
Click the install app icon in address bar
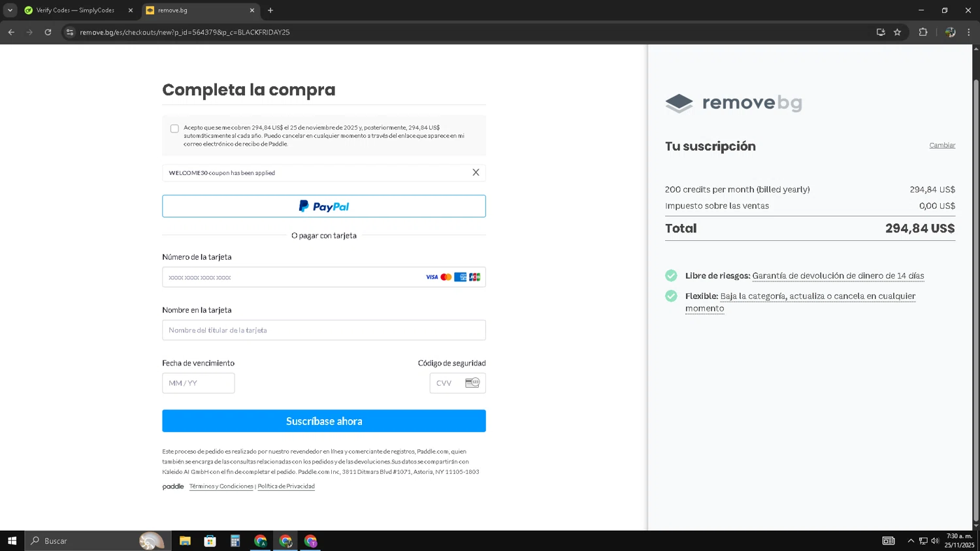tap(881, 32)
